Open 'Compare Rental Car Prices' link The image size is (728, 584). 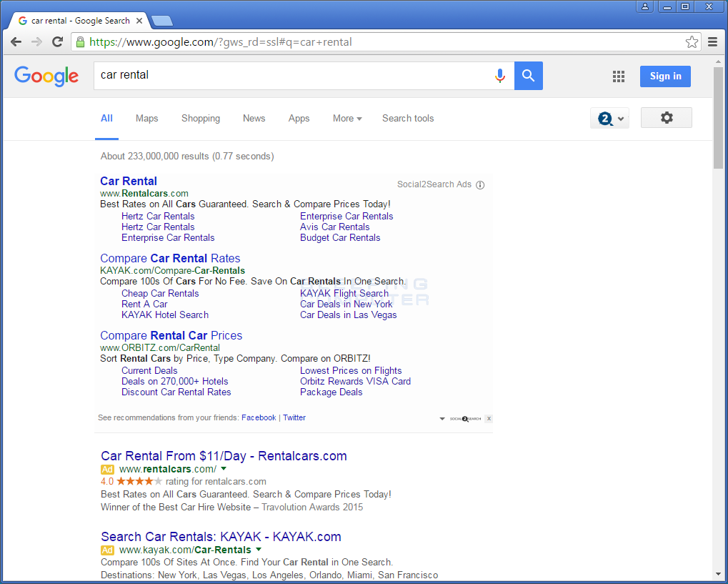(171, 335)
